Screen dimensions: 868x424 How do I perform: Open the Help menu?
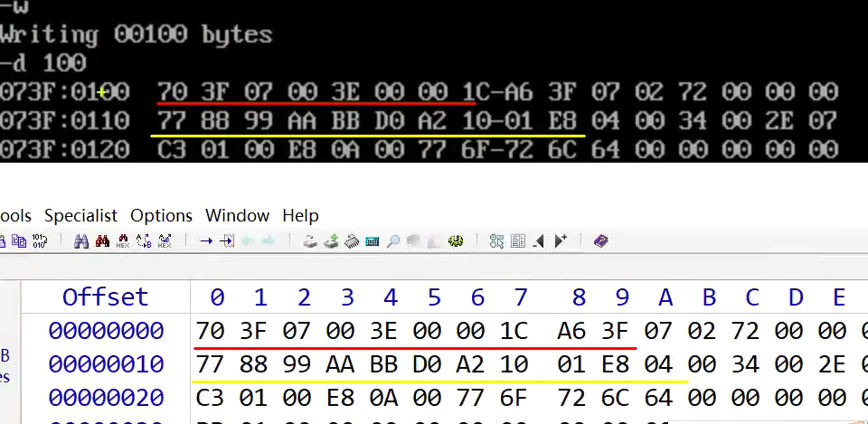(x=300, y=215)
